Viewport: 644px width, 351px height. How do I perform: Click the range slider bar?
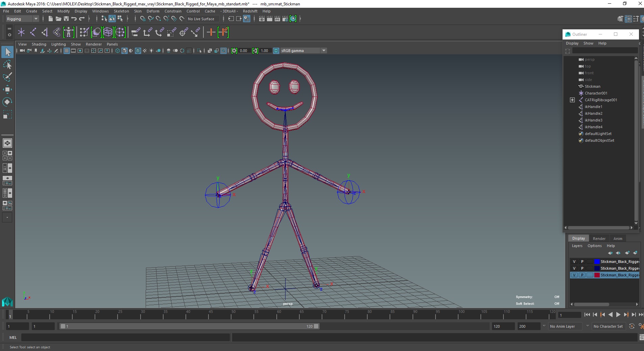189,326
